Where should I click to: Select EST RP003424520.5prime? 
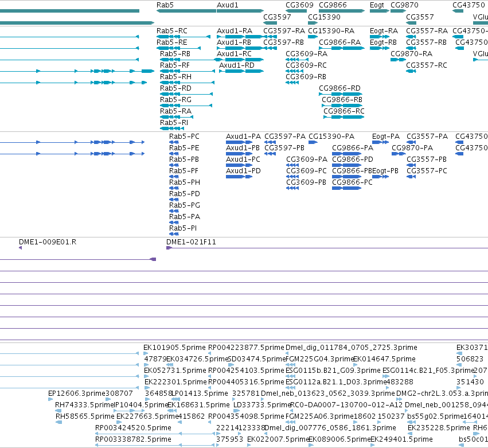click(133, 428)
